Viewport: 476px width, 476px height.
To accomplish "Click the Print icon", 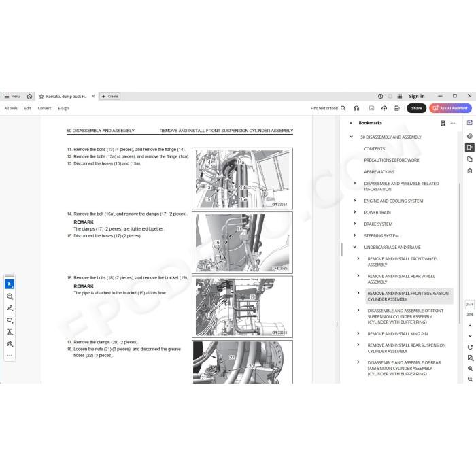I will (x=396, y=108).
